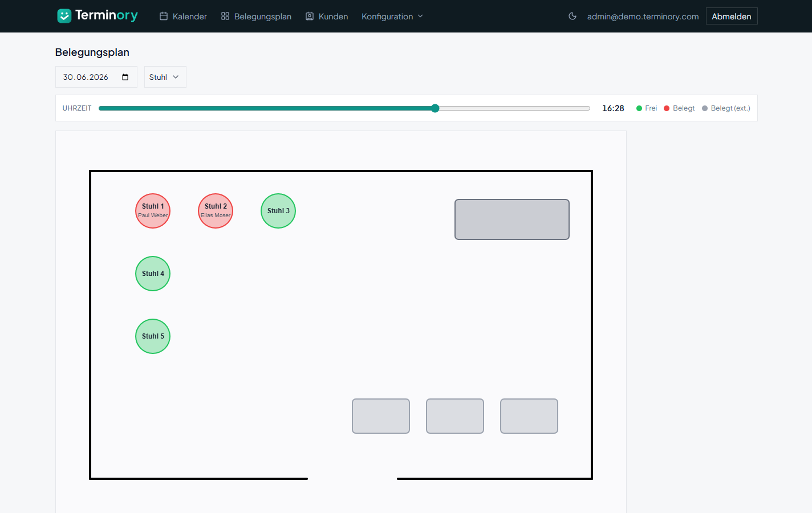The width and height of the screenshot is (812, 513).
Task: Click the Belegt (ext.) legend entry
Action: [726, 108]
